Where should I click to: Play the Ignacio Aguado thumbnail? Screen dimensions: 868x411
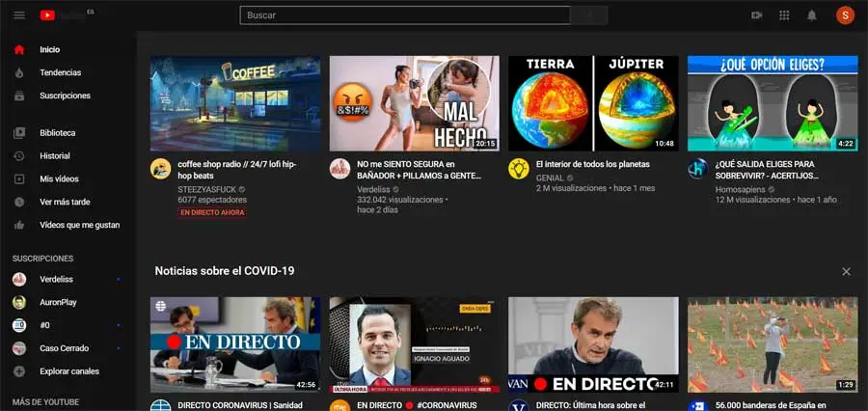(414, 344)
